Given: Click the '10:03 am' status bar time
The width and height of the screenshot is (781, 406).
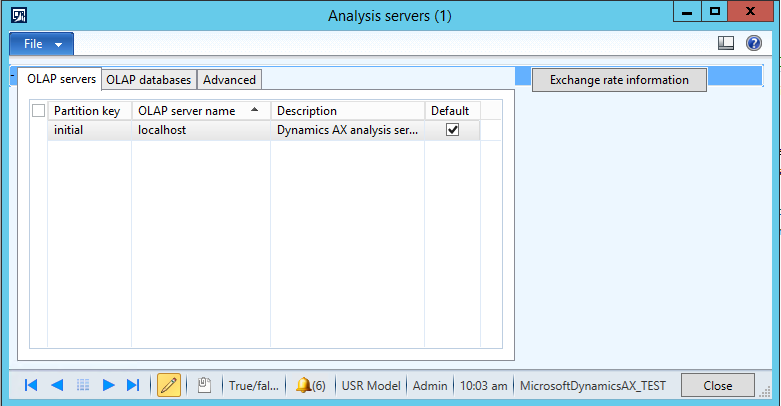Looking at the screenshot, I should pos(484,386).
